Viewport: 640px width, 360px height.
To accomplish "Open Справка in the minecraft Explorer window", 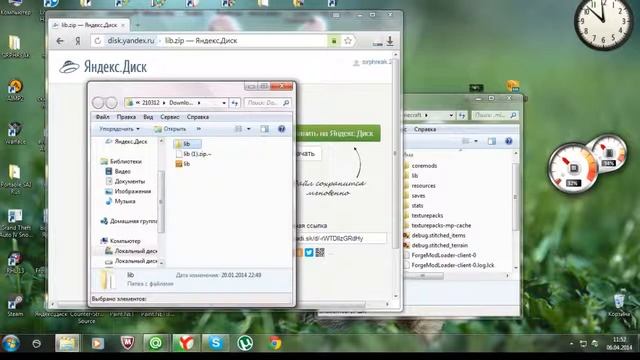I will (425, 129).
